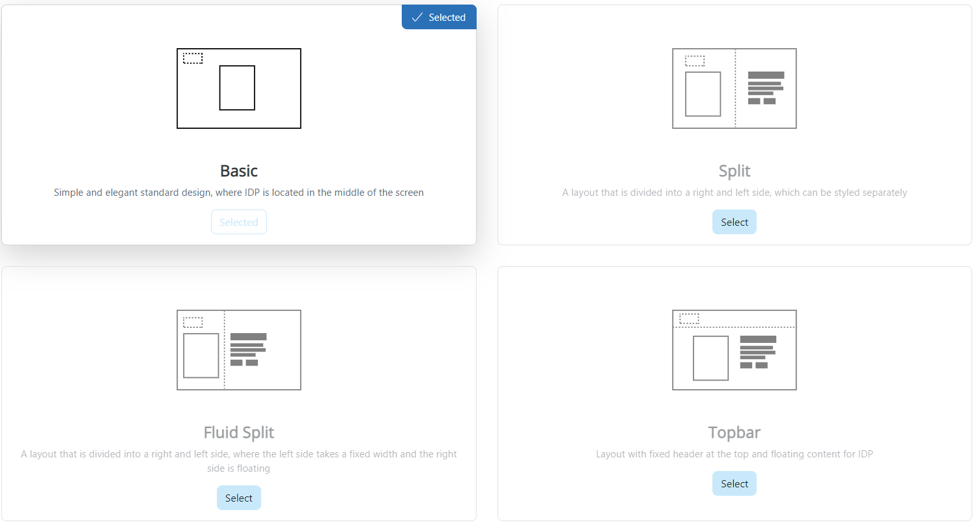This screenshot has height=527, width=980.
Task: Click the 'Simple and elegant standard design' description
Action: 239,193
